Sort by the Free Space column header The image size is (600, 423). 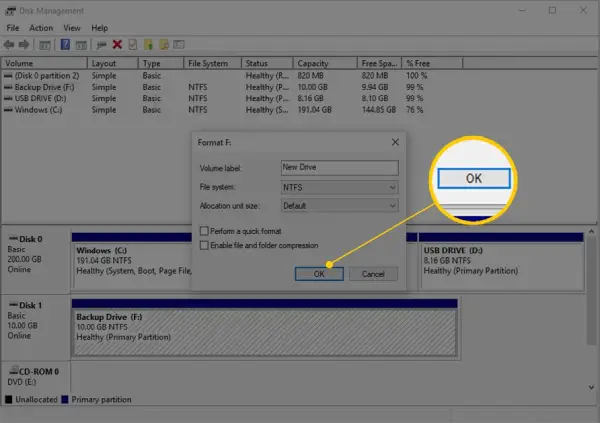pyautogui.click(x=379, y=64)
